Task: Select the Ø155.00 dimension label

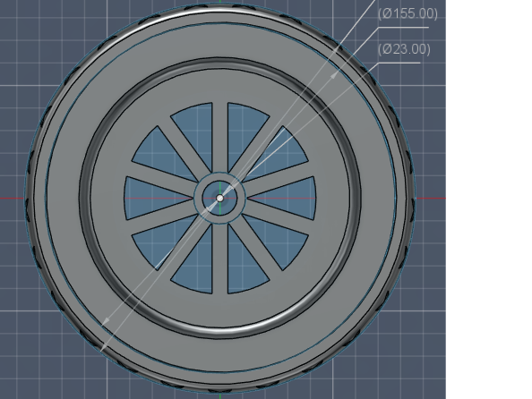Action: (x=408, y=13)
